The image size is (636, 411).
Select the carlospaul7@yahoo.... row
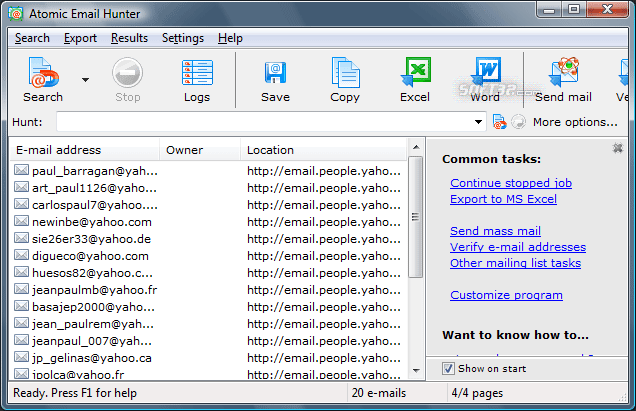208,205
